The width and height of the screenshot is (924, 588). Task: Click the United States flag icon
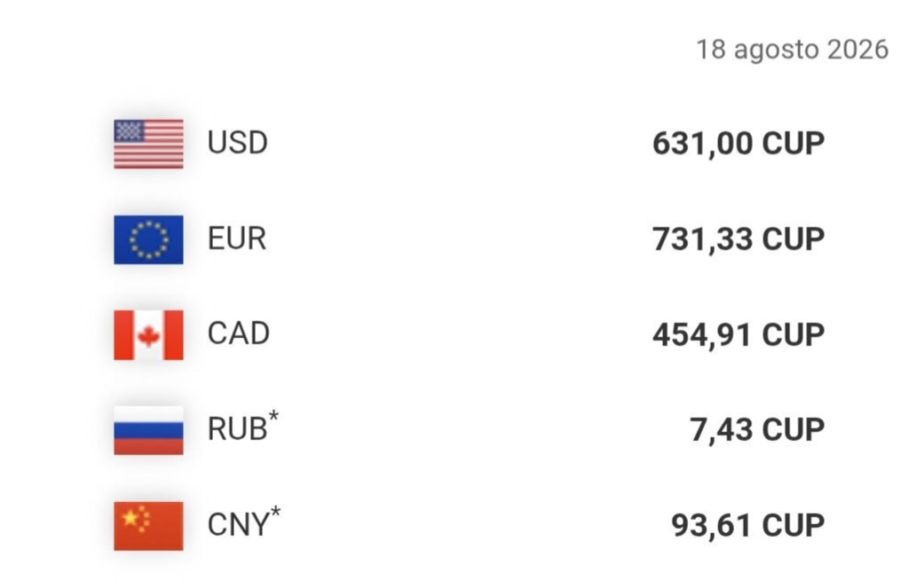148,144
